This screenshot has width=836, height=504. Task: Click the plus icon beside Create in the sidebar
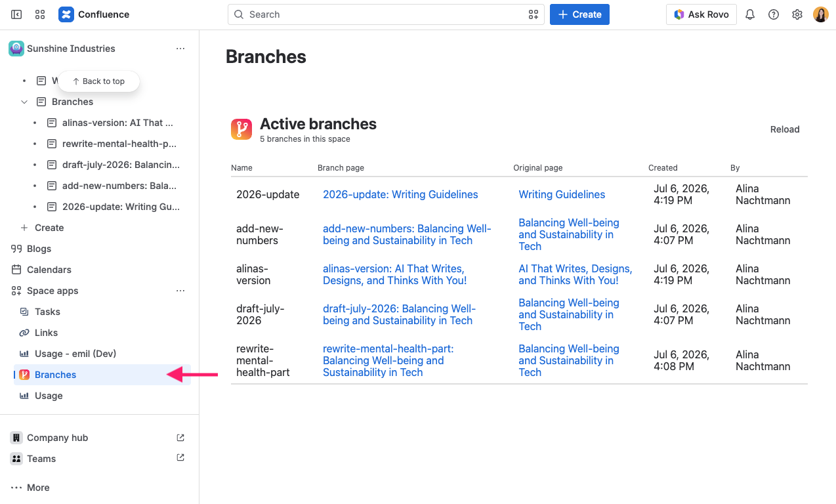click(x=24, y=228)
